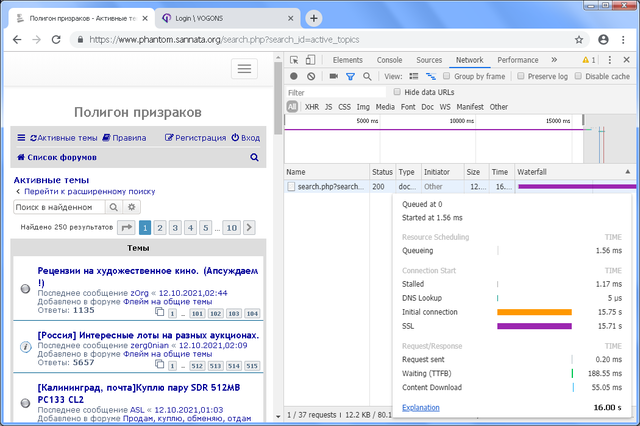
Task: Clear the network log
Action: 311,76
